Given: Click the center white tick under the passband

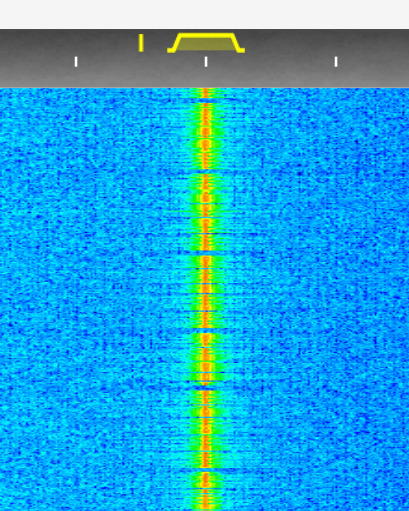Looking at the screenshot, I should coord(206,62).
